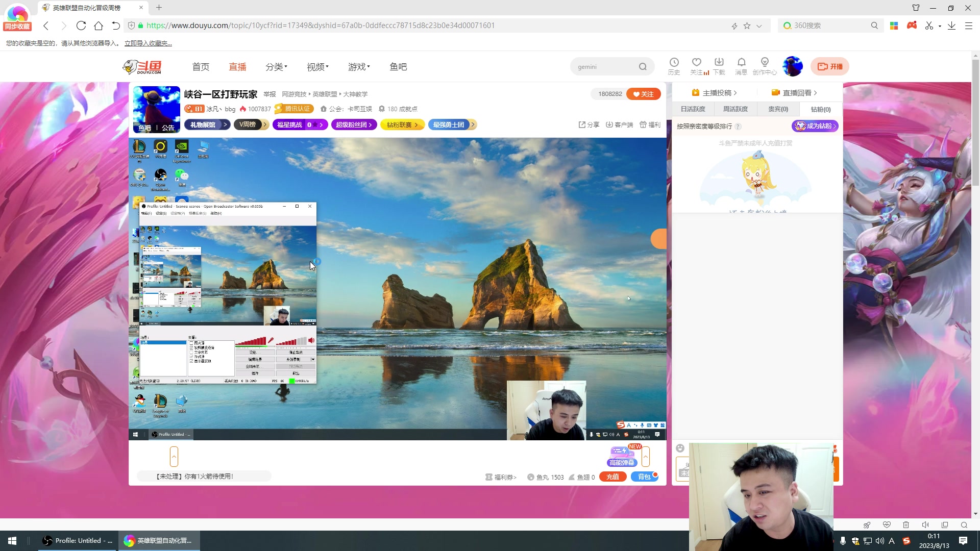Go to 首页 home tab
Viewport: 980px width, 551px height.
pos(201,67)
